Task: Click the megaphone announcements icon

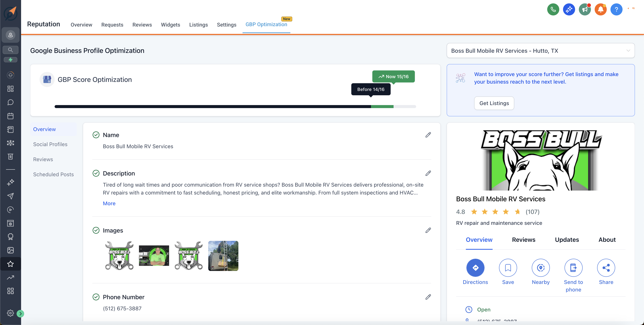Action: coord(584,9)
